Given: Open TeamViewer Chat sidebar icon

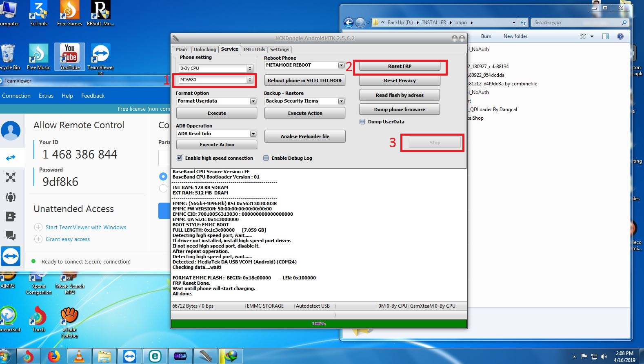Looking at the screenshot, I should coord(11,236).
